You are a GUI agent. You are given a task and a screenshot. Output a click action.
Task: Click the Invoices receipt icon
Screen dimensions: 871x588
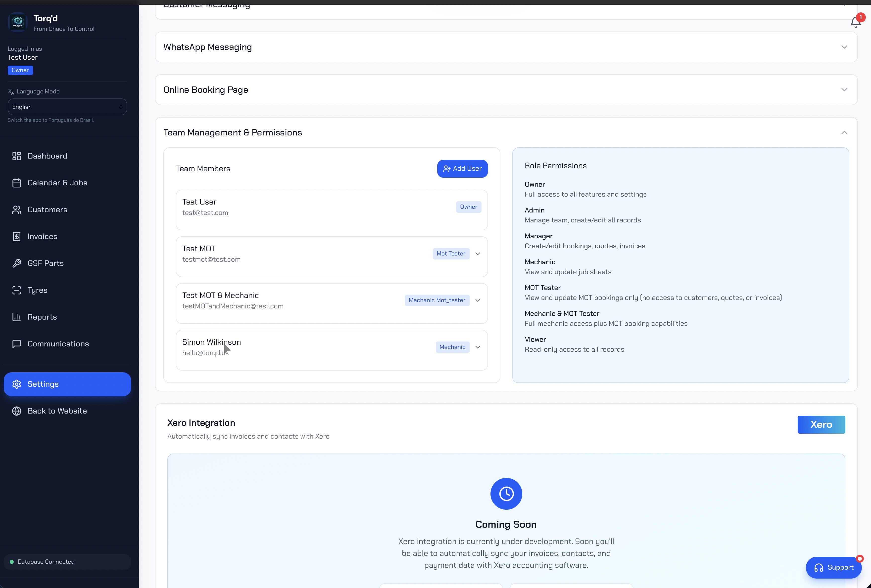[16, 237]
